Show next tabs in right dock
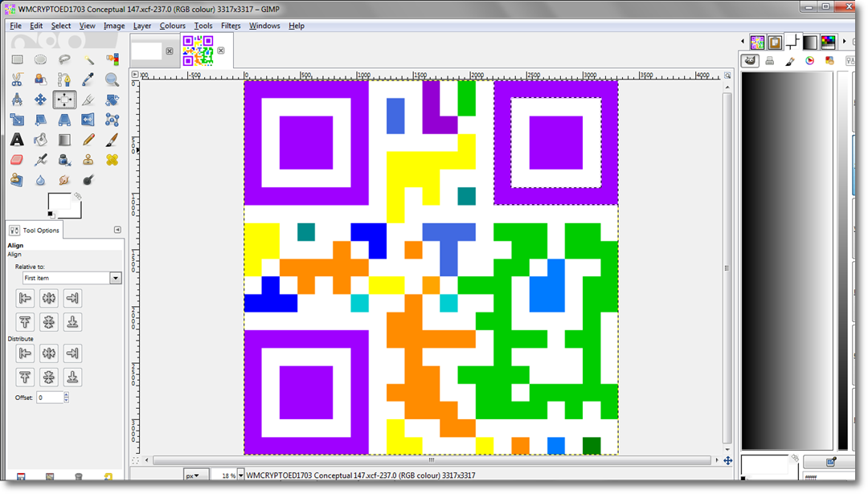Image resolution: width=868 pixels, height=494 pixels. coord(844,42)
